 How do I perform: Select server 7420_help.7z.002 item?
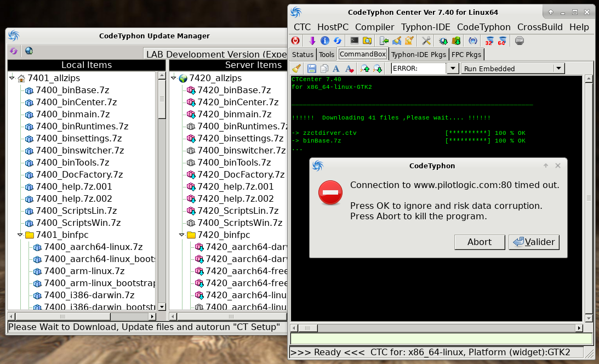(x=235, y=198)
